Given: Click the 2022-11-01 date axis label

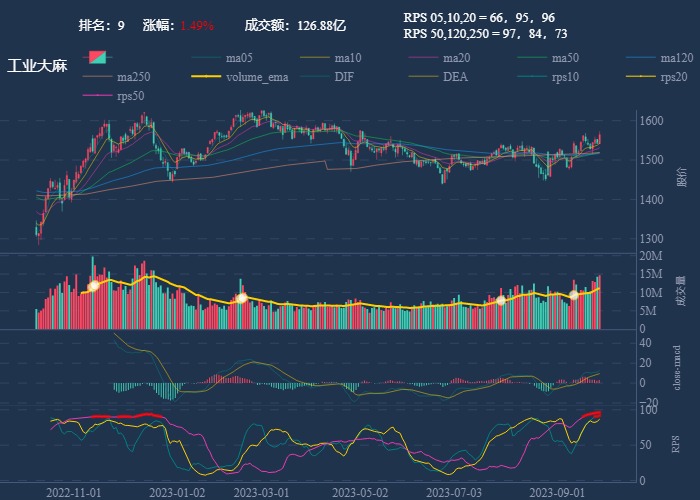Looking at the screenshot, I should 74,492.
